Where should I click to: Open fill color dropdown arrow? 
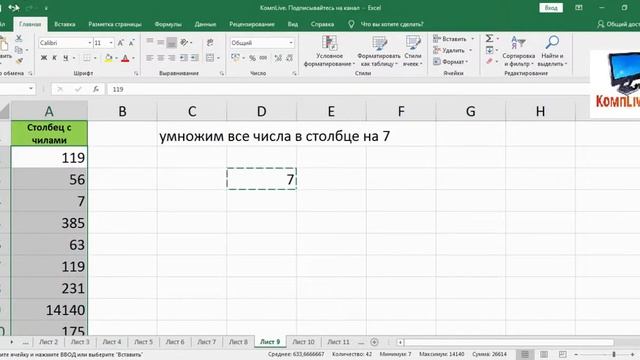click(x=116, y=58)
